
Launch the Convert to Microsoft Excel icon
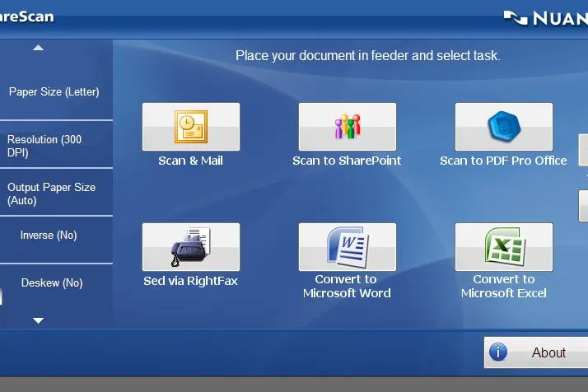pos(504,247)
